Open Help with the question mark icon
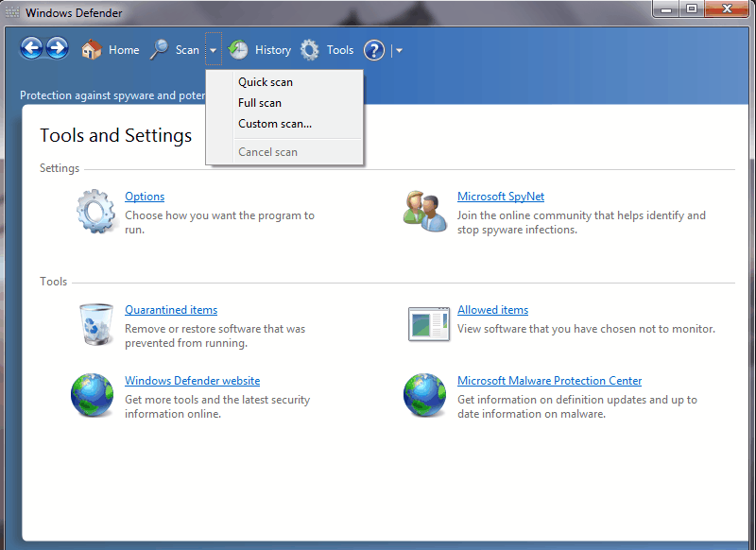This screenshot has width=756, height=550. coord(374,50)
